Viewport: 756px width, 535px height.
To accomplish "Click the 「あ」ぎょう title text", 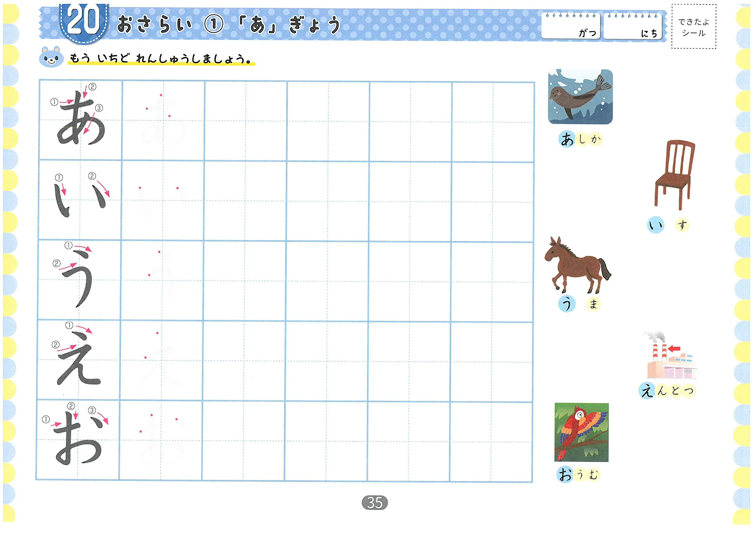I will 290,25.
